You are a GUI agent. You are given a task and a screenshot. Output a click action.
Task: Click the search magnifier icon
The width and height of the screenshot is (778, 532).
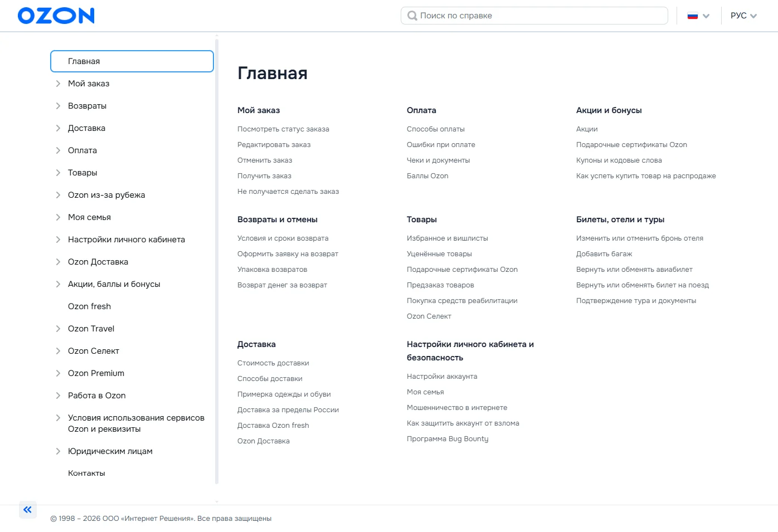point(412,16)
